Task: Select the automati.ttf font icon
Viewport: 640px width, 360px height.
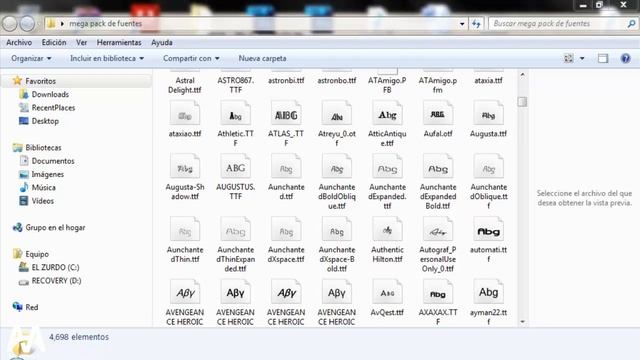Action: tap(489, 229)
